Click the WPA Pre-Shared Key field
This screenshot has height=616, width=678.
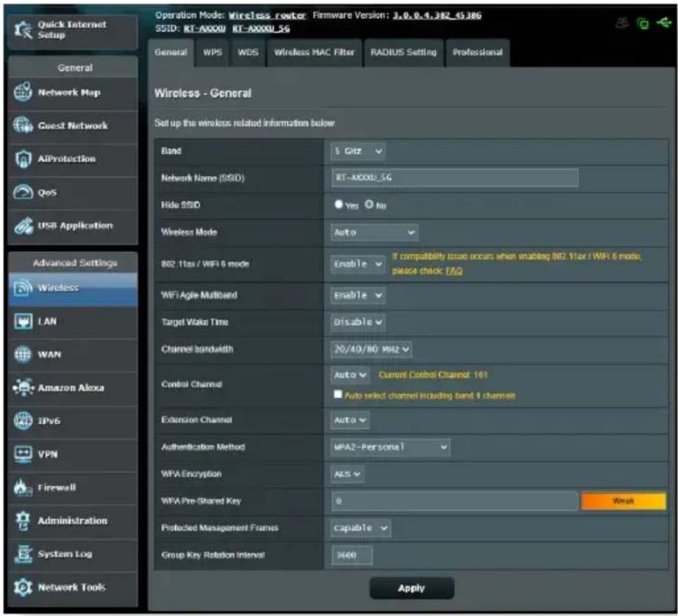coord(455,501)
